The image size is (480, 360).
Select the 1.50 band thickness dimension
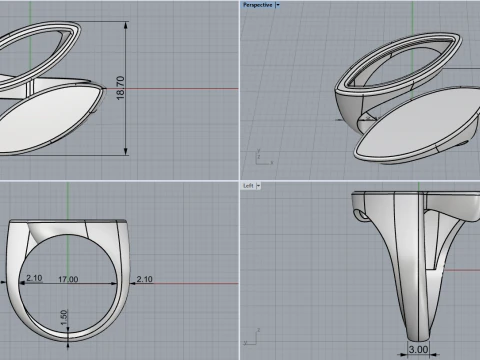click(64, 318)
